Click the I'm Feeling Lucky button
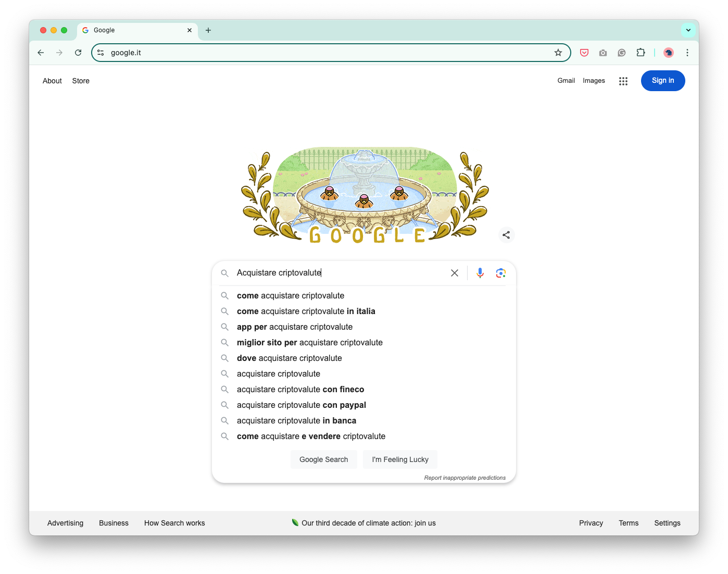This screenshot has height=574, width=728. point(400,459)
